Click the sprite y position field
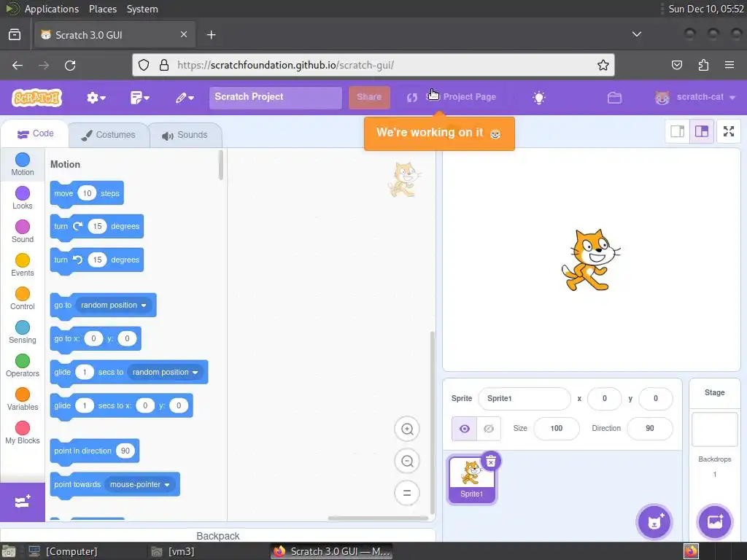747x560 pixels. pos(656,399)
